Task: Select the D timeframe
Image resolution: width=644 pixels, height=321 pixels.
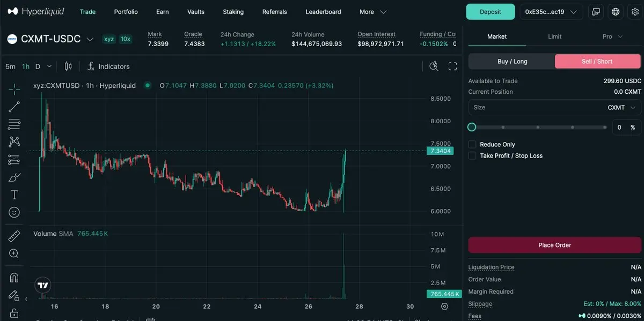Action: tap(38, 66)
